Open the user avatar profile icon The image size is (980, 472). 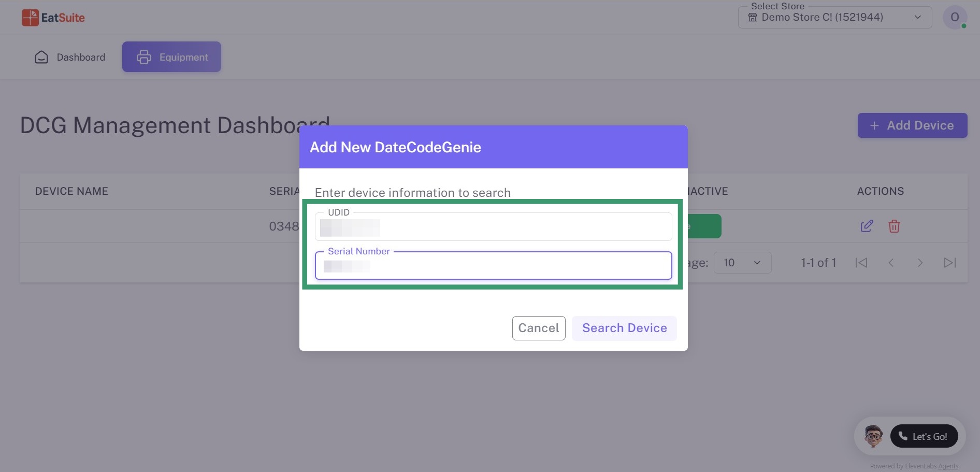pos(955,17)
